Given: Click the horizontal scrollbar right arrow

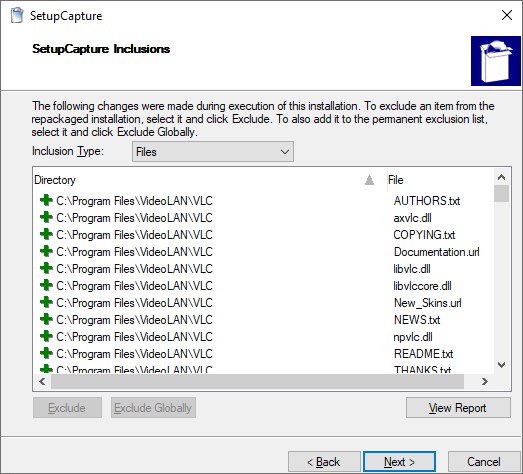Looking at the screenshot, I should (x=485, y=381).
